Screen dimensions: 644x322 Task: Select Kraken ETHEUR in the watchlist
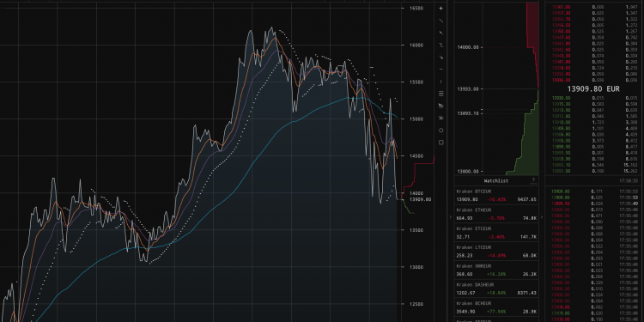(496, 214)
